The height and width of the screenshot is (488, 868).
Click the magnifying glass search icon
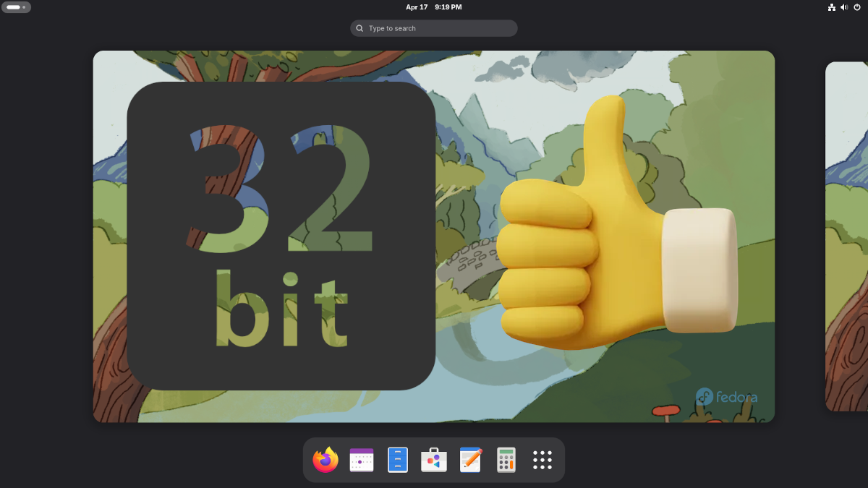coord(359,28)
